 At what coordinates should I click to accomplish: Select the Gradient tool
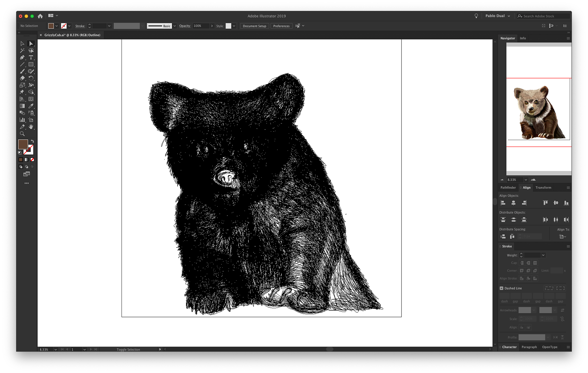coord(22,106)
